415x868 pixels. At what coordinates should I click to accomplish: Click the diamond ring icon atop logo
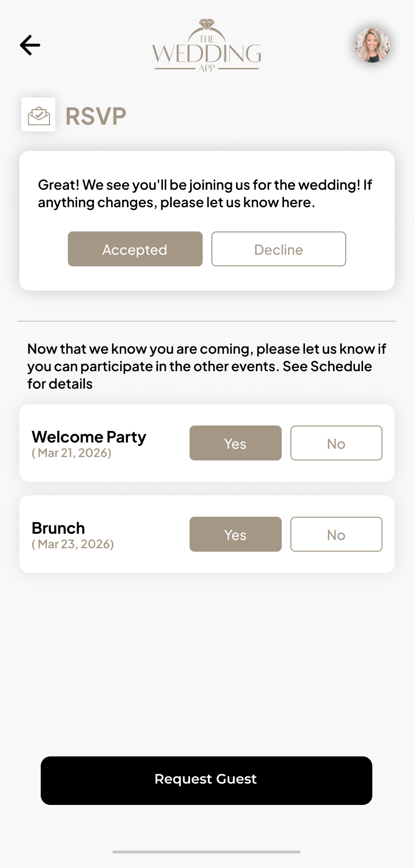[x=207, y=25]
